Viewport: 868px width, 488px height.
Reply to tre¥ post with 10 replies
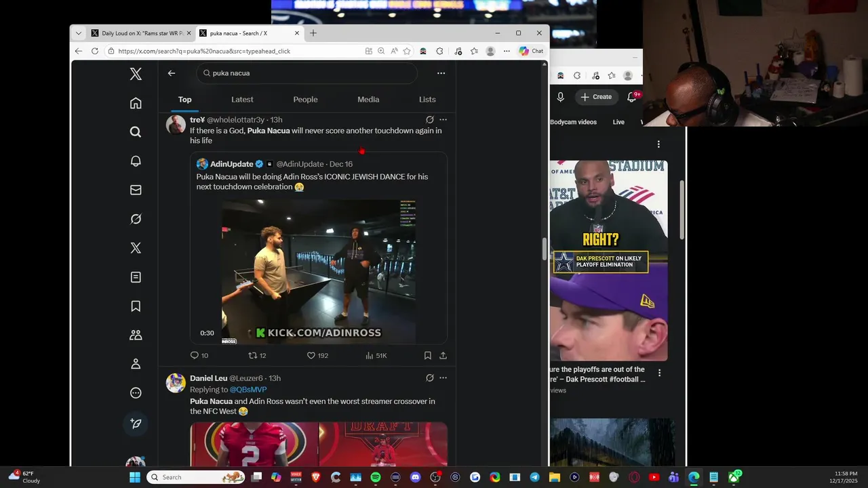click(199, 355)
